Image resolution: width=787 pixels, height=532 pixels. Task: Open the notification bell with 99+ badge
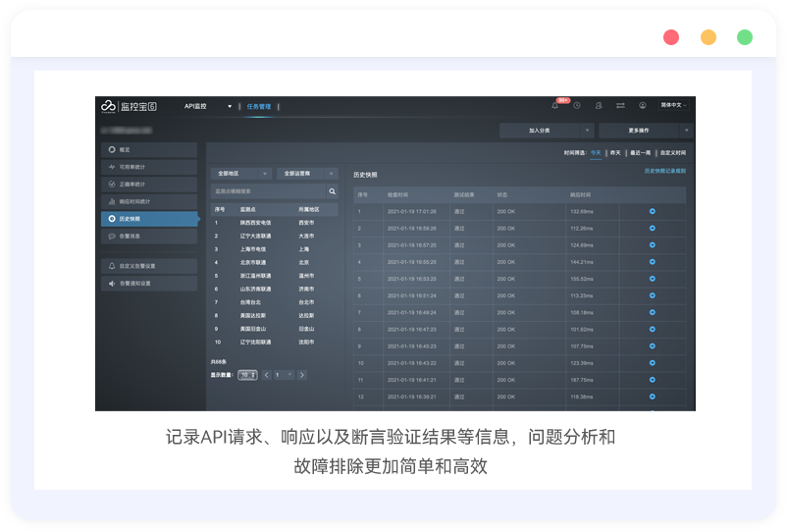coord(555,105)
